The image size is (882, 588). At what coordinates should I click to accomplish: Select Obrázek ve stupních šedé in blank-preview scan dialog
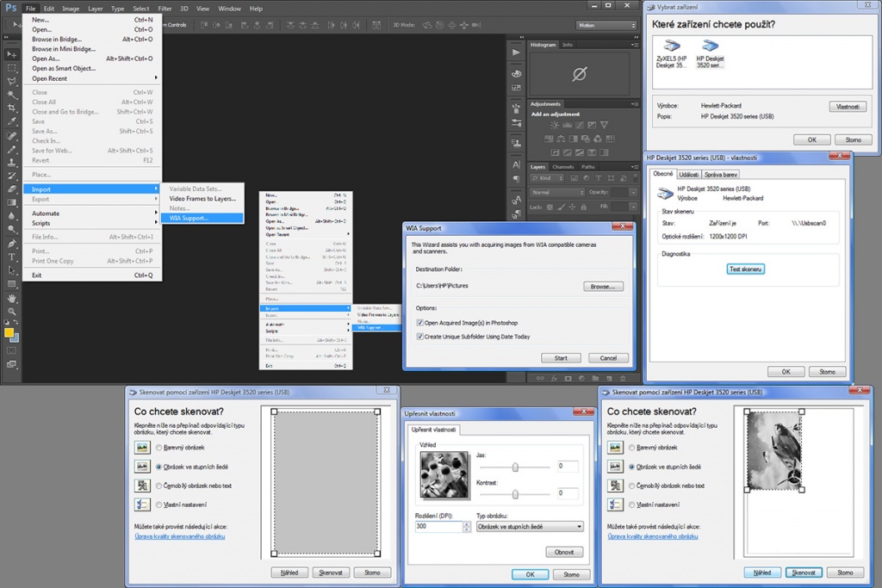click(159, 467)
